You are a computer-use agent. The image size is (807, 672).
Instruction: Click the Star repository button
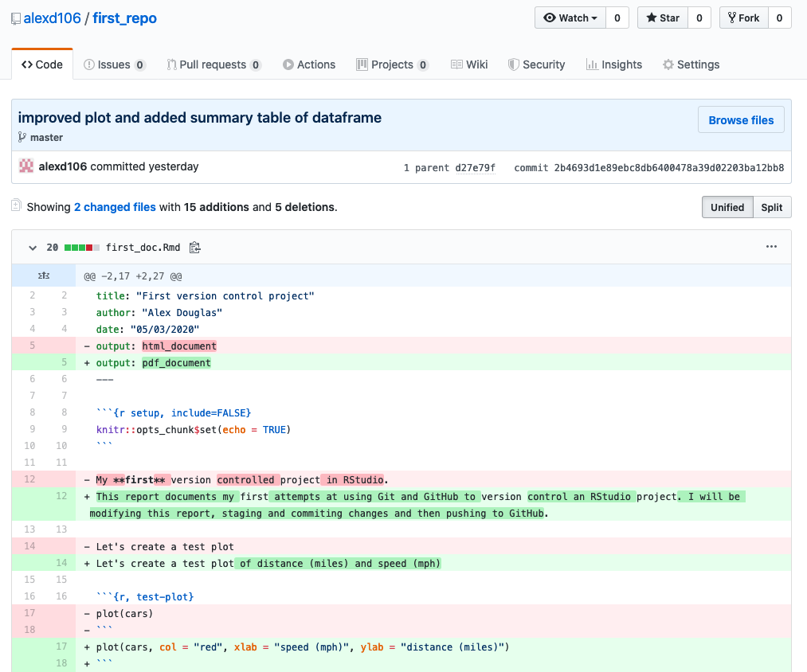[662, 18]
